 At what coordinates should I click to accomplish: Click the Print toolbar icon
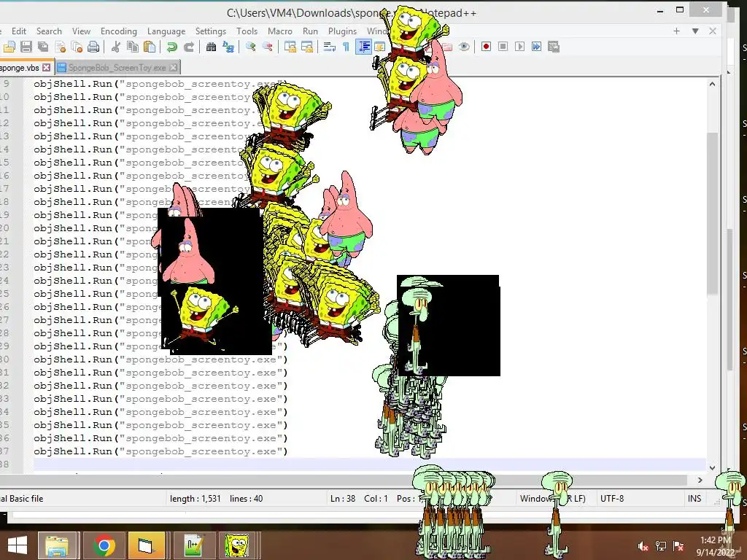94,47
